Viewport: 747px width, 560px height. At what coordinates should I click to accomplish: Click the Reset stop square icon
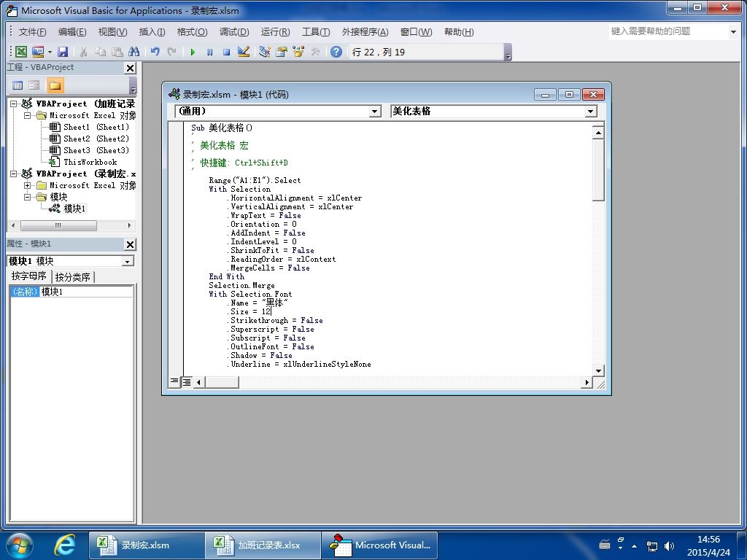[x=226, y=52]
